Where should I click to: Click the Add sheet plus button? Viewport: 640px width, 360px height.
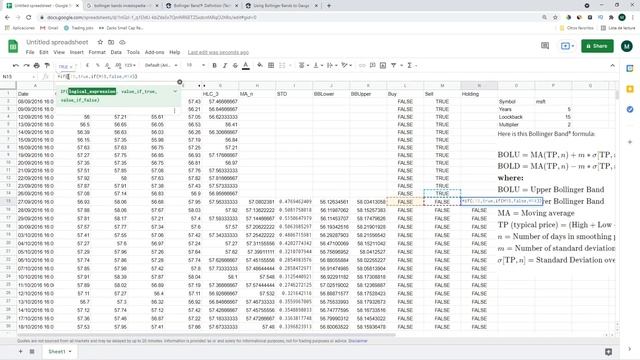[x=20, y=351]
